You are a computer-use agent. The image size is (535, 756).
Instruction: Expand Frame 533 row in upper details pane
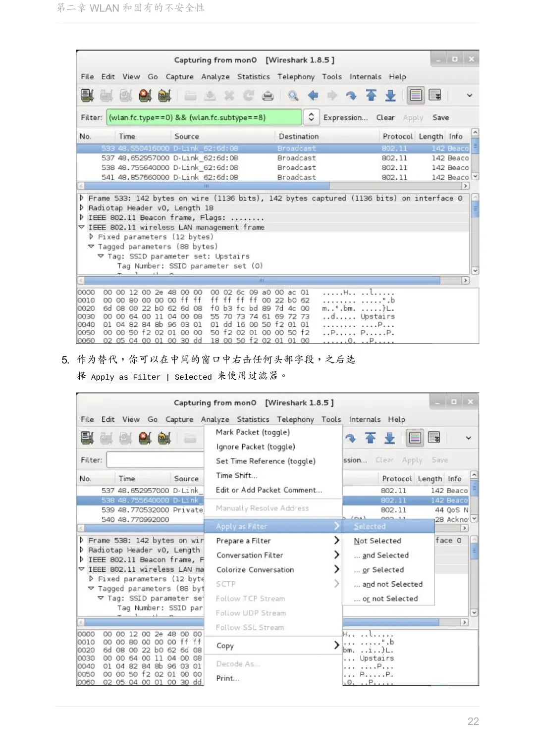pos(82,198)
